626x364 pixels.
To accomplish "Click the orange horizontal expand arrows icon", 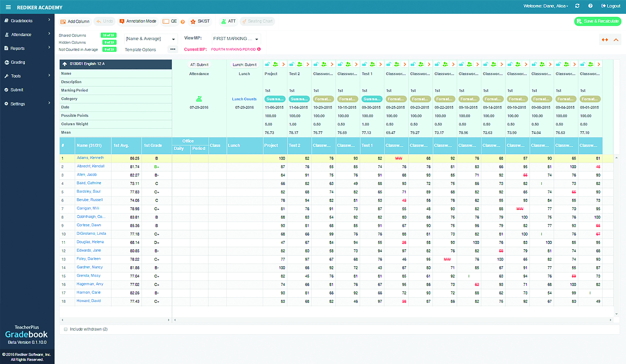I will (605, 40).
